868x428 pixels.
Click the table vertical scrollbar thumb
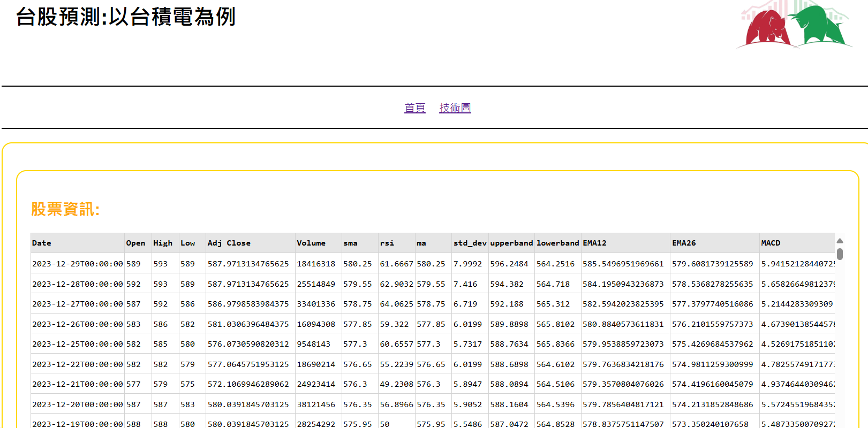(x=840, y=254)
